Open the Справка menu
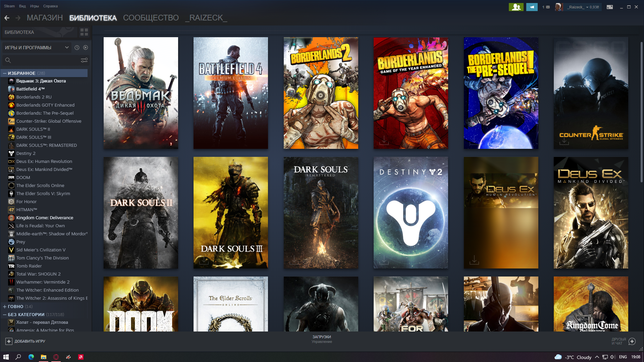Viewport: 644px width, 362px height. click(51, 6)
